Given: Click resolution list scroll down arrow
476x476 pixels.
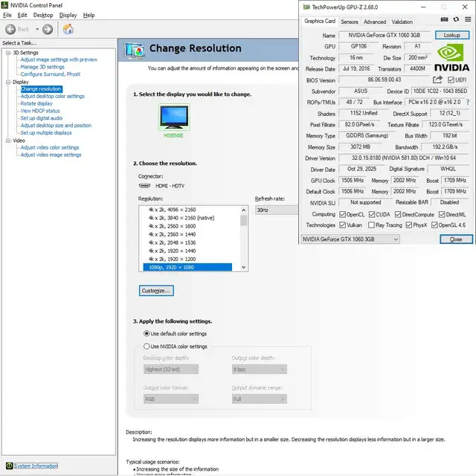Looking at the screenshot, I should (x=243, y=267).
